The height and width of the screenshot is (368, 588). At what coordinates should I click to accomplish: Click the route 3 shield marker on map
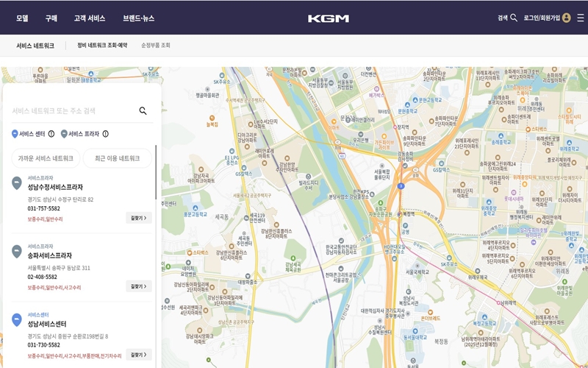401,186
